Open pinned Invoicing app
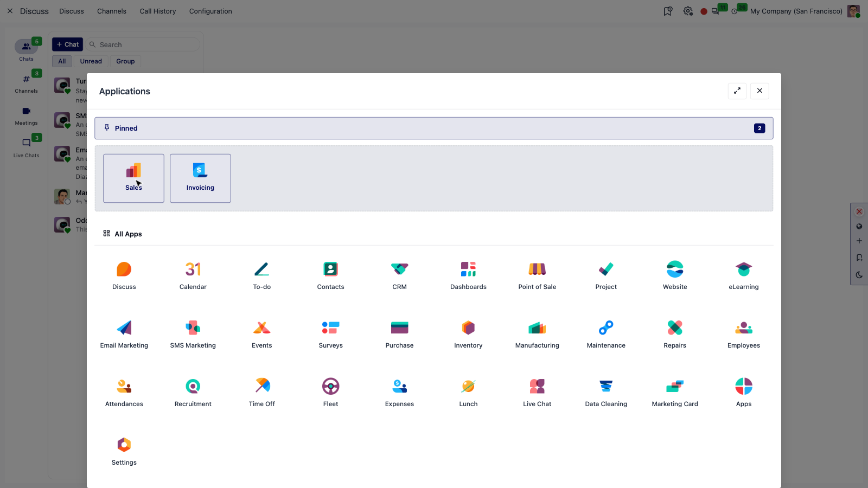Image resolution: width=868 pixels, height=488 pixels. pyautogui.click(x=200, y=178)
